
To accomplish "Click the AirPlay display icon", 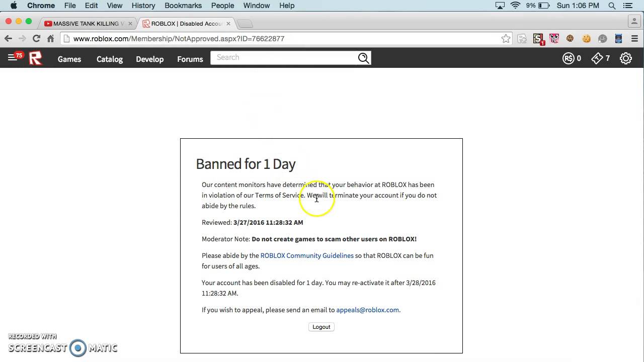I will point(500,6).
